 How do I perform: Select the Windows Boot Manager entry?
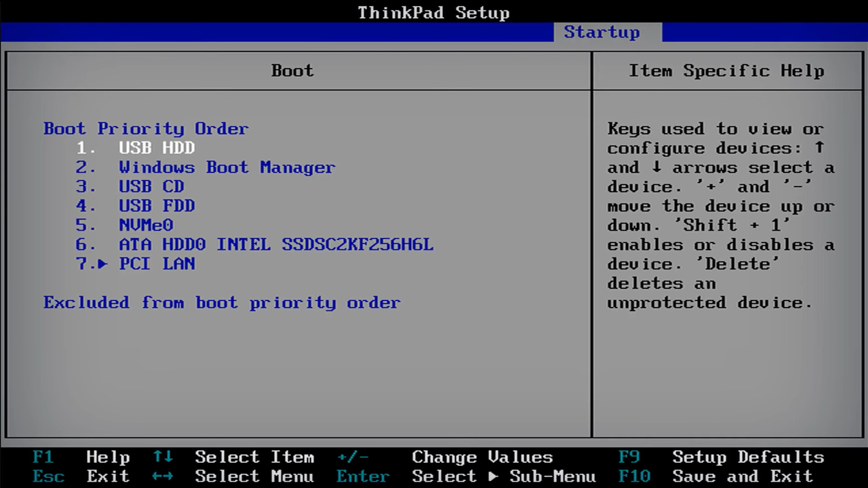[226, 167]
